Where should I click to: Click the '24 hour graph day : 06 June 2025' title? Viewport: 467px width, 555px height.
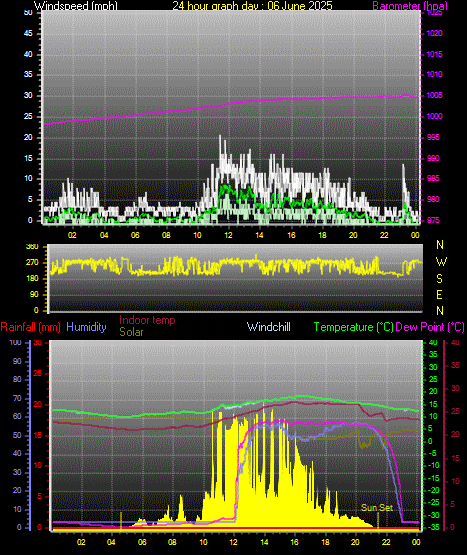click(252, 5)
